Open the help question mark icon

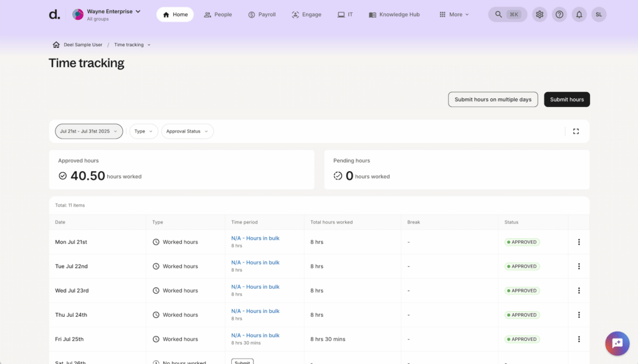(x=559, y=14)
